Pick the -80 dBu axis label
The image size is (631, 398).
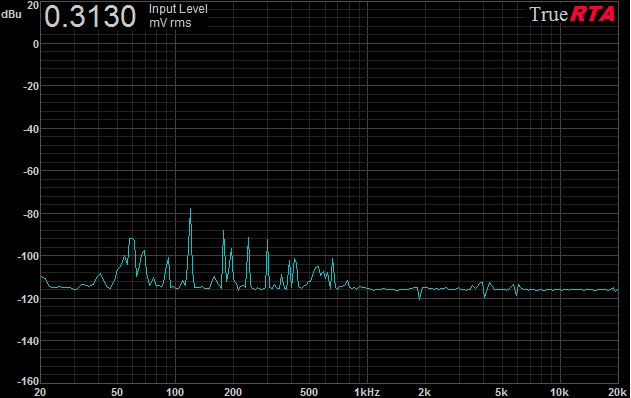pyautogui.click(x=31, y=214)
